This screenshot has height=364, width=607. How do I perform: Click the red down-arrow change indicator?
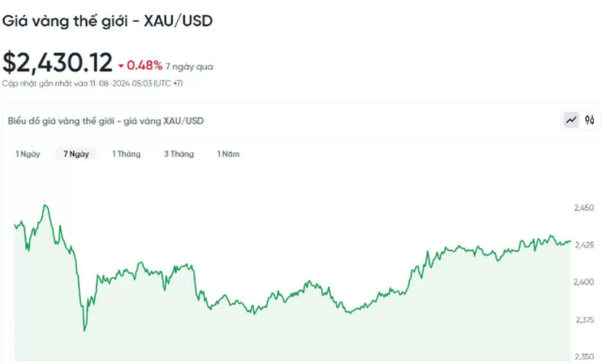pos(121,66)
